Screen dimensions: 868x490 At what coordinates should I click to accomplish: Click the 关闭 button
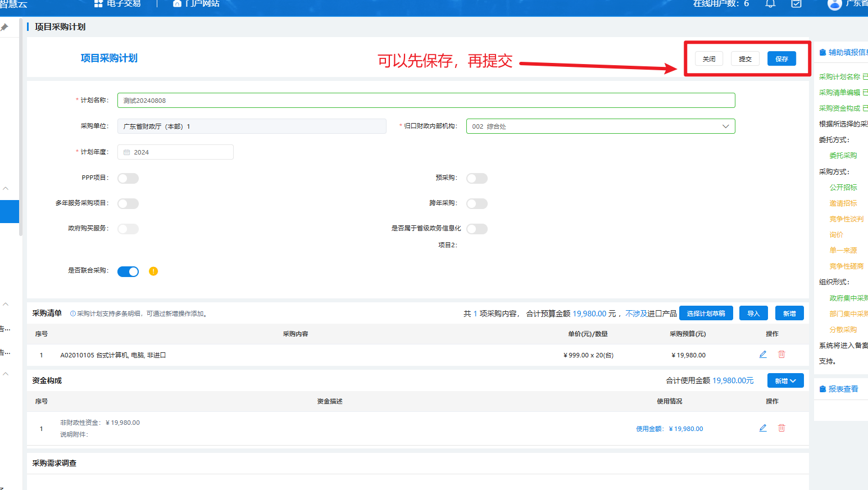coord(709,58)
